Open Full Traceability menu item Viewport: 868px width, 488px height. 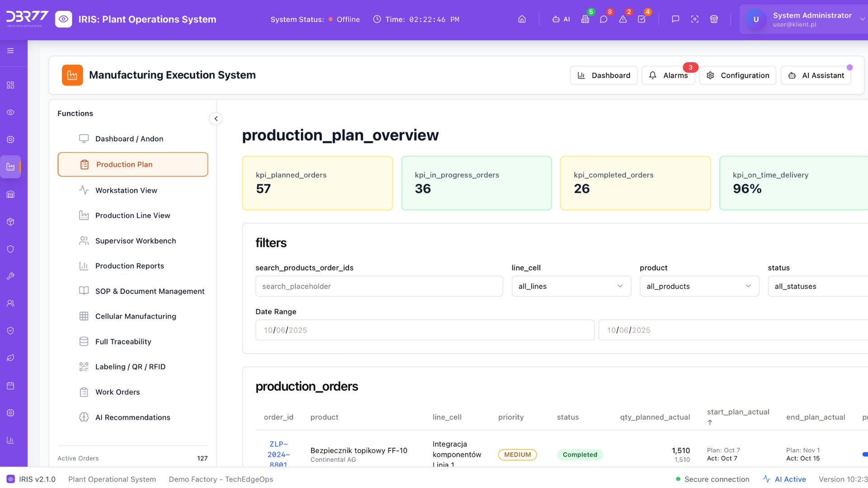123,342
